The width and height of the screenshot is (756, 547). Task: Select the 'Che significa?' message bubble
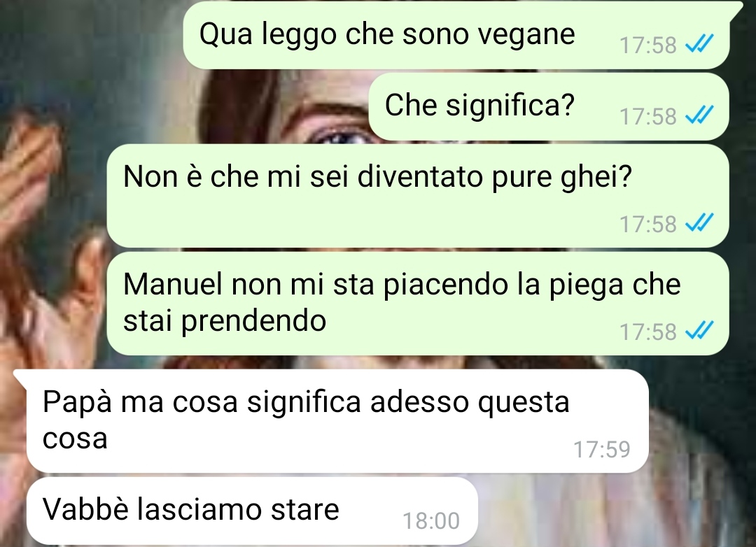coord(549,106)
